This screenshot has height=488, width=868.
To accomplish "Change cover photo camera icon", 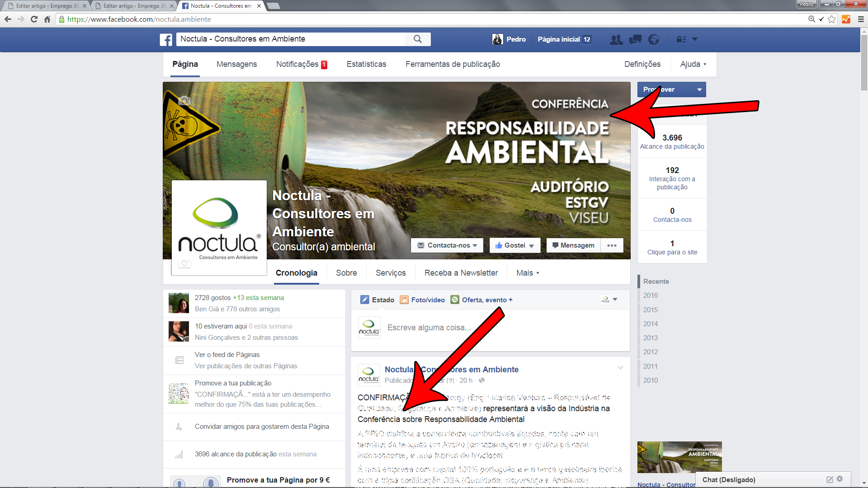I will pos(184,100).
